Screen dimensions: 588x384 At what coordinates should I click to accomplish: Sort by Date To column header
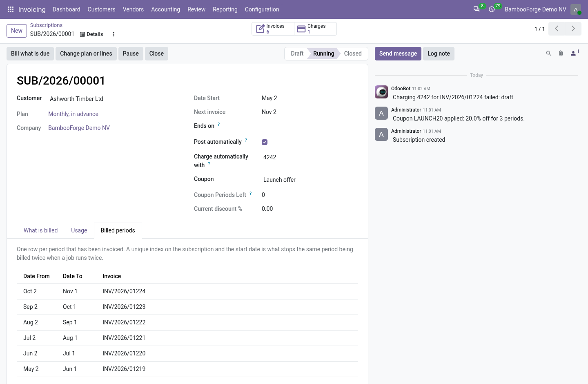(73, 276)
